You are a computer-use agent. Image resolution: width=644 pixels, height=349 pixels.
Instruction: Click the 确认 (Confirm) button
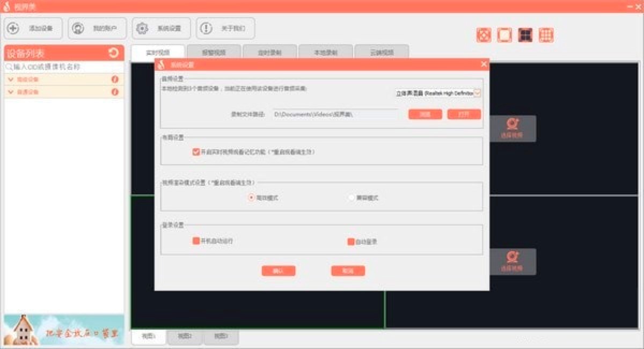279,271
